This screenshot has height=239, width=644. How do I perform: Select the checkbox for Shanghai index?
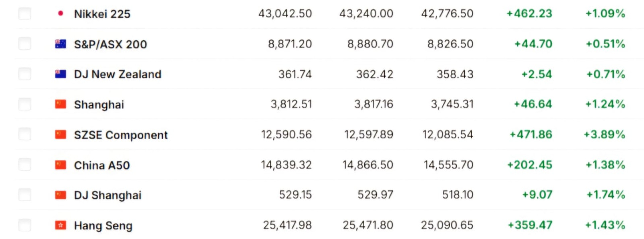pos(25,104)
